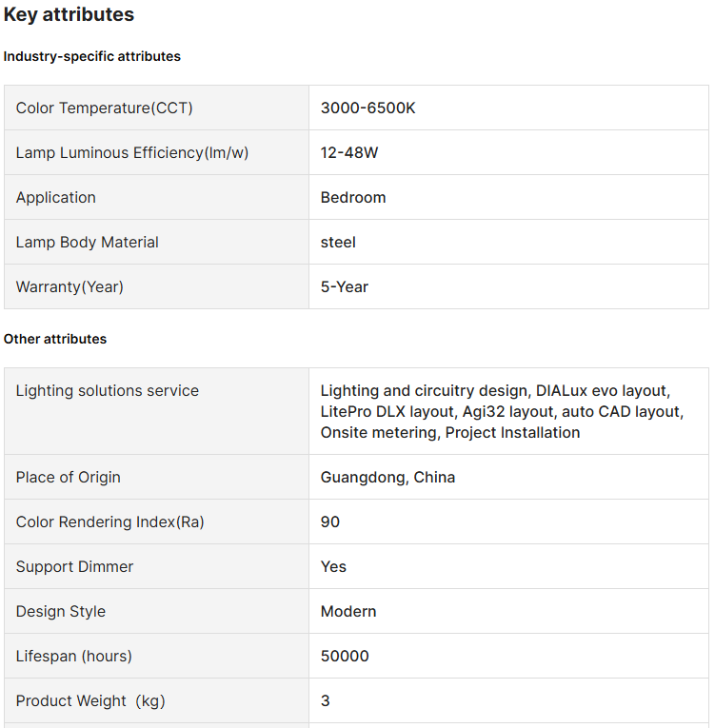Click the 12-48W value cell
This screenshot has width=715, height=728.
click(x=349, y=153)
